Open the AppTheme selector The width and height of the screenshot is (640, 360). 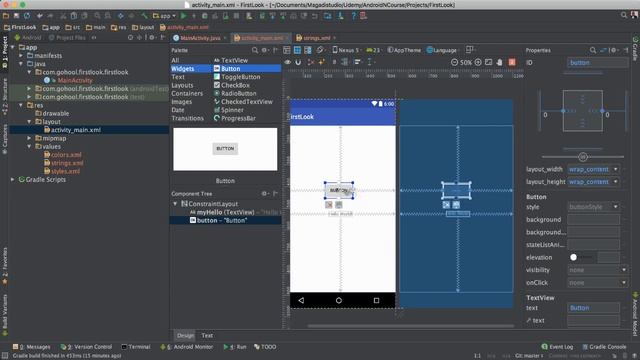point(404,50)
